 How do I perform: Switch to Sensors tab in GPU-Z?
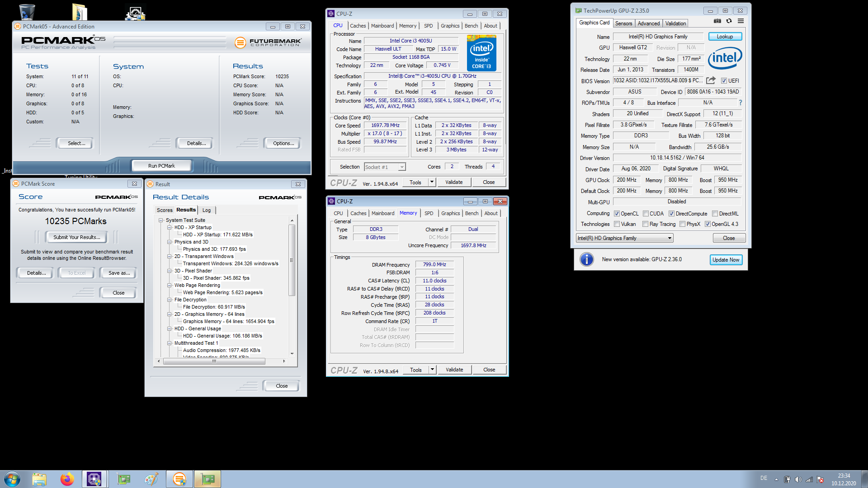click(x=623, y=23)
